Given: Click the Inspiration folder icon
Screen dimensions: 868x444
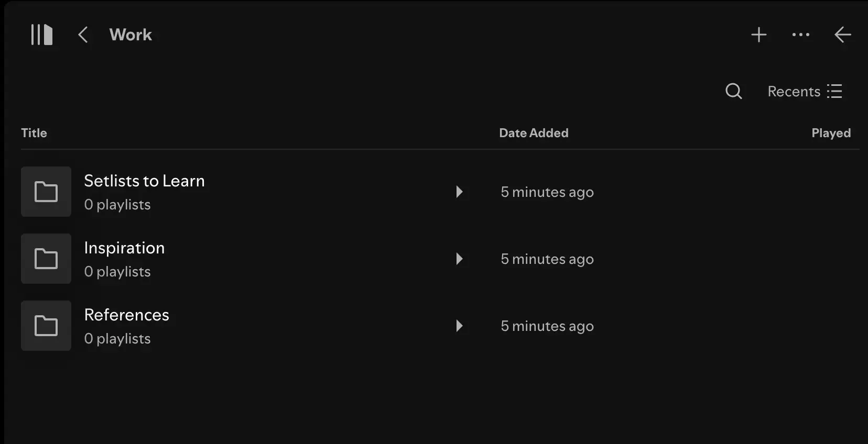Looking at the screenshot, I should [46, 259].
